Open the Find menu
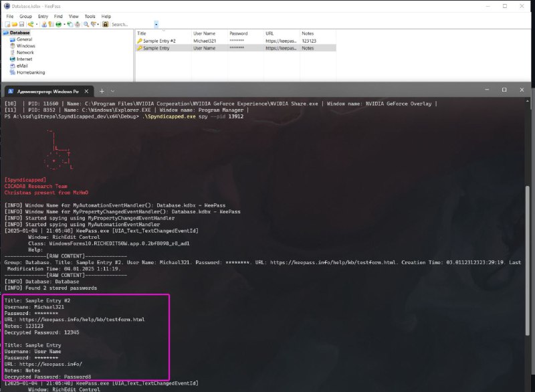Image resolution: width=535 pixels, height=392 pixels. tap(58, 16)
